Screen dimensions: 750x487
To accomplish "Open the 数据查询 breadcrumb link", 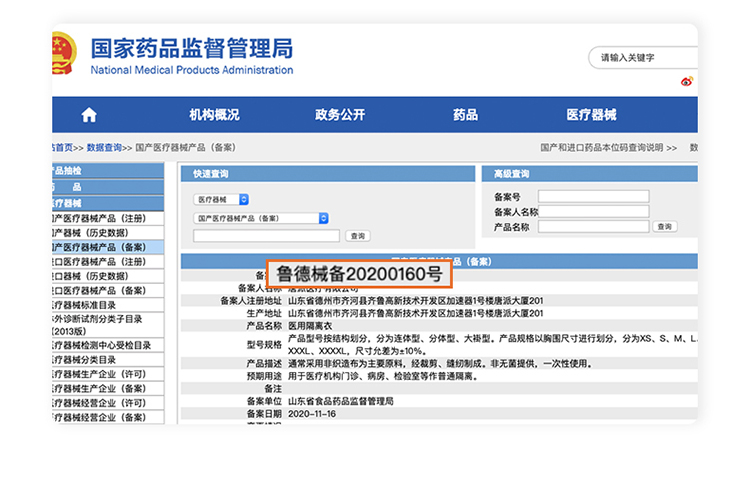I will click(x=104, y=147).
